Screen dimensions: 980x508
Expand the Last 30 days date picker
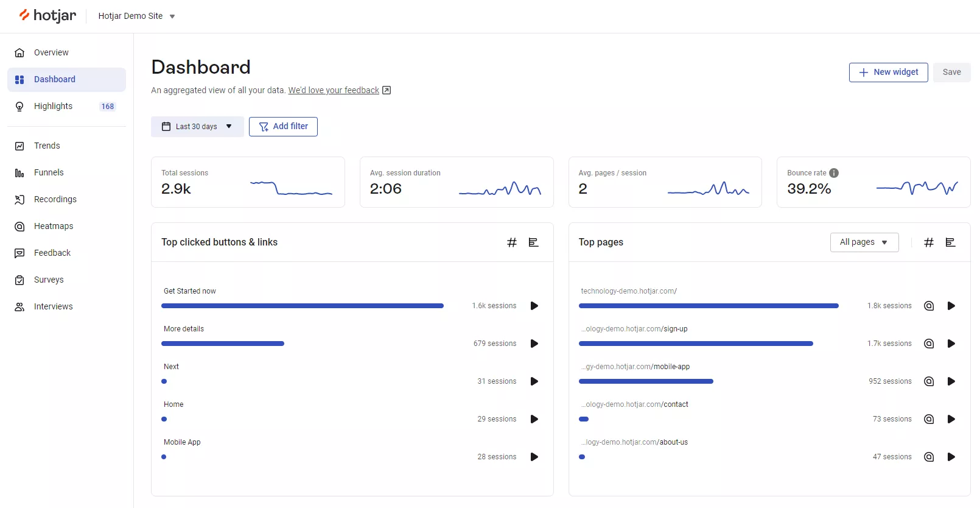pyautogui.click(x=197, y=127)
